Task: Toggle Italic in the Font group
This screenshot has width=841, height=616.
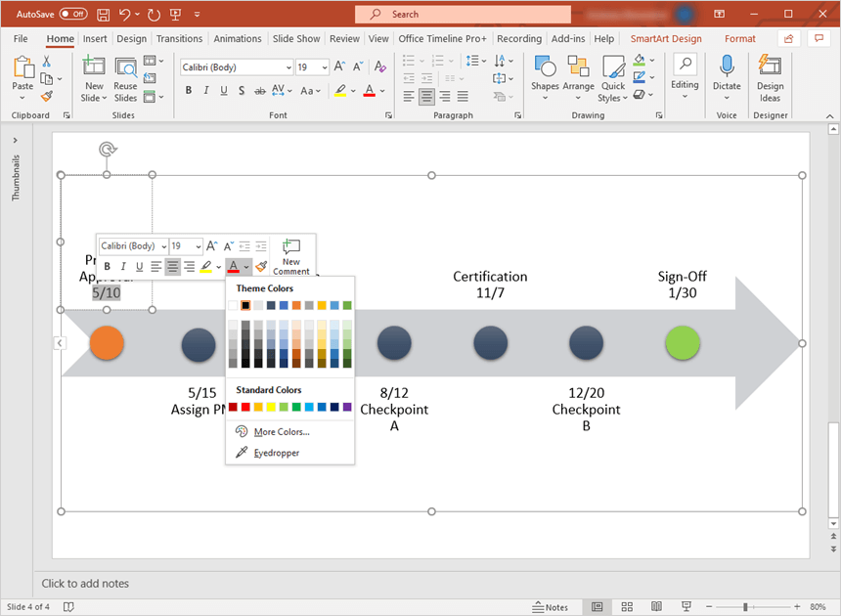Action: pyautogui.click(x=205, y=90)
